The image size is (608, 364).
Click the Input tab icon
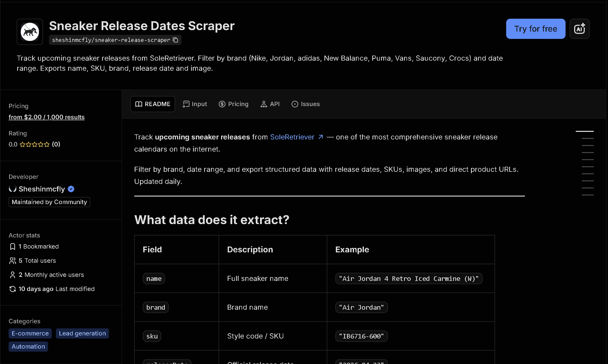coord(186,104)
